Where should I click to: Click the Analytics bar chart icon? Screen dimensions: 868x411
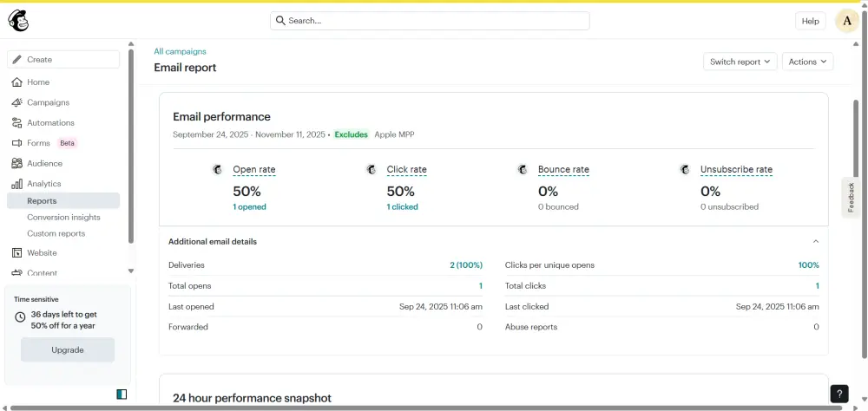click(x=17, y=184)
